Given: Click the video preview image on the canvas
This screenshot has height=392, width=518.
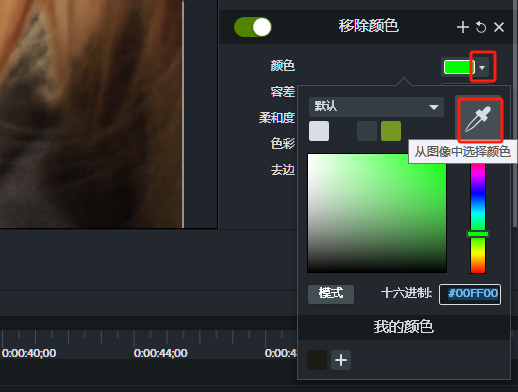Looking at the screenshot, I should [91, 113].
